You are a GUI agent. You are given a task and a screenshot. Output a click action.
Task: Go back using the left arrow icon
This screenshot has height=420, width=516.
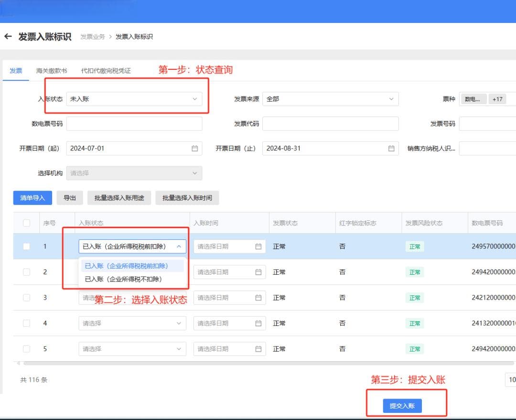pos(8,36)
